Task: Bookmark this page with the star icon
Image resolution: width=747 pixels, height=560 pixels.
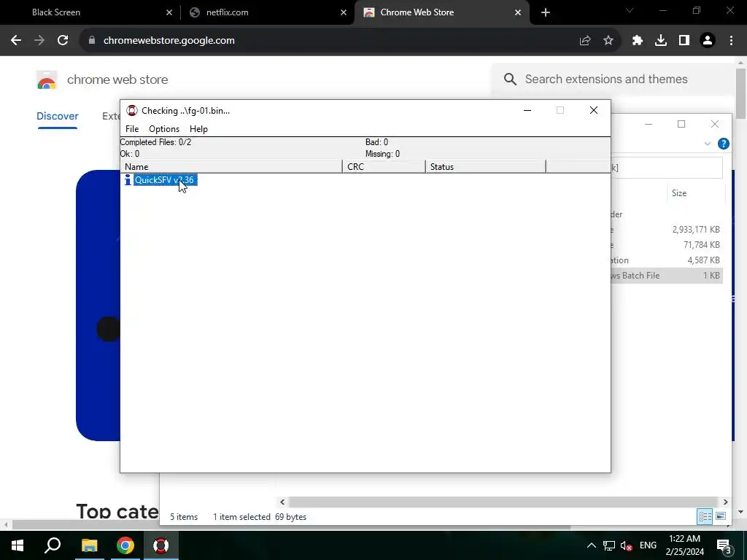Action: pyautogui.click(x=608, y=41)
